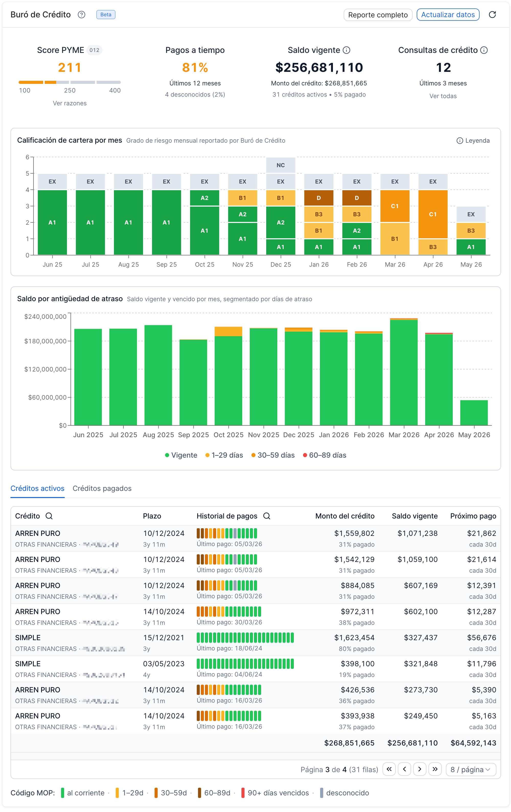The height and width of the screenshot is (812, 511).
Task: Click the B3 segment in May 26 bar
Action: pyautogui.click(x=471, y=231)
